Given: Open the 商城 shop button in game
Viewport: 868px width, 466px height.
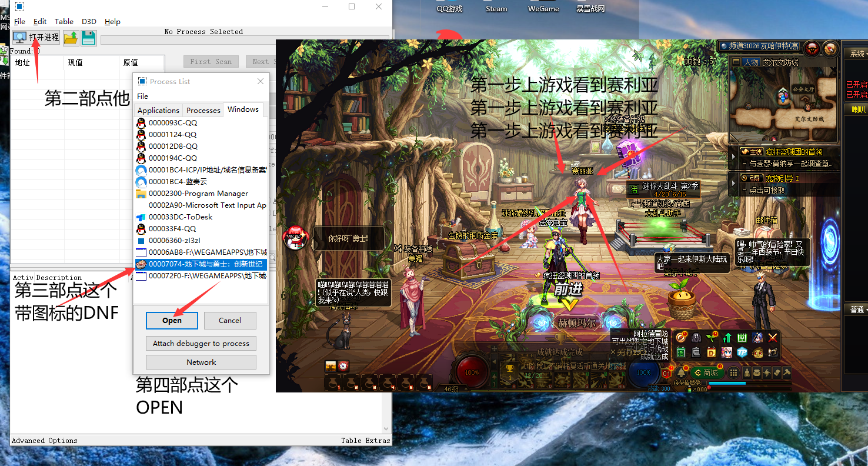Looking at the screenshot, I should 707,372.
